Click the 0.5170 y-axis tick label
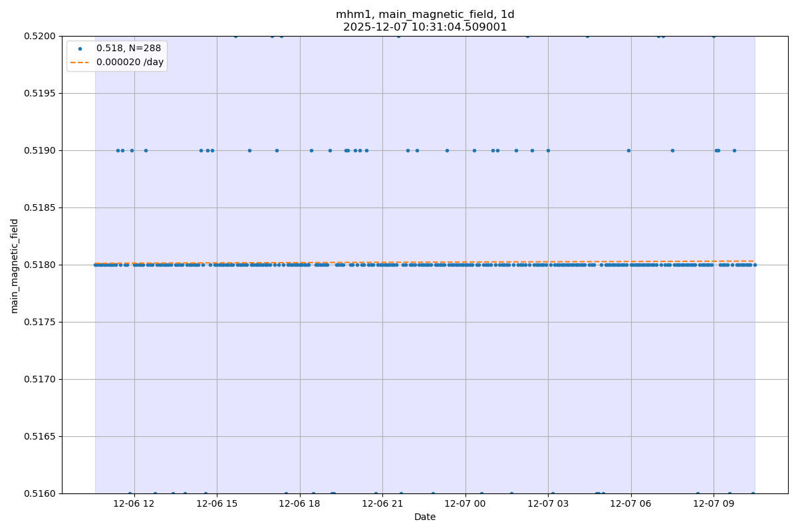This screenshot has height=532, width=798. pos(40,379)
